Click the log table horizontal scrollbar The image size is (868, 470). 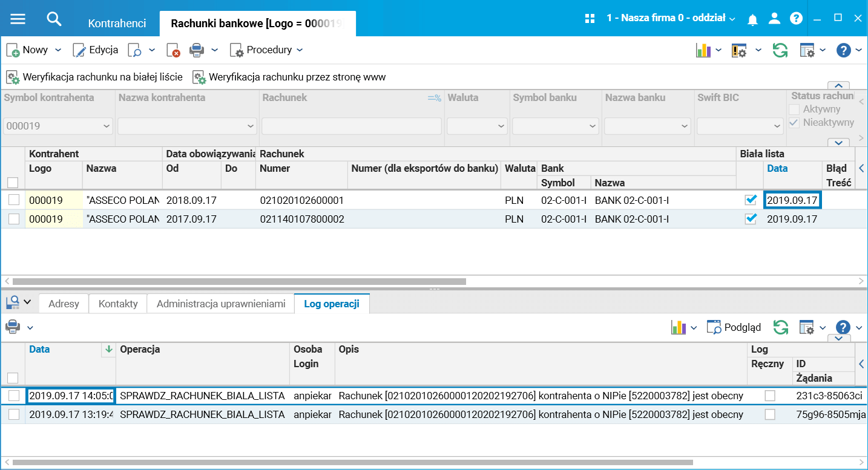click(x=352, y=463)
